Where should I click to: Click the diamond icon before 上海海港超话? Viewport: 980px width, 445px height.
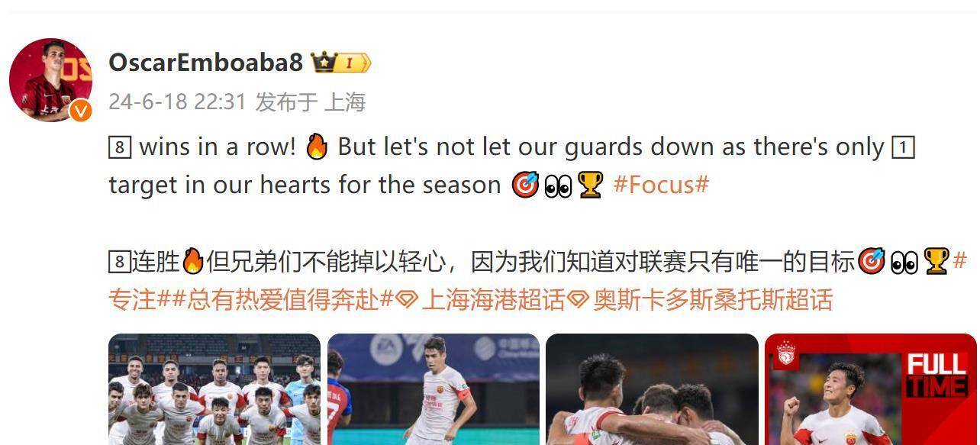[x=407, y=300]
